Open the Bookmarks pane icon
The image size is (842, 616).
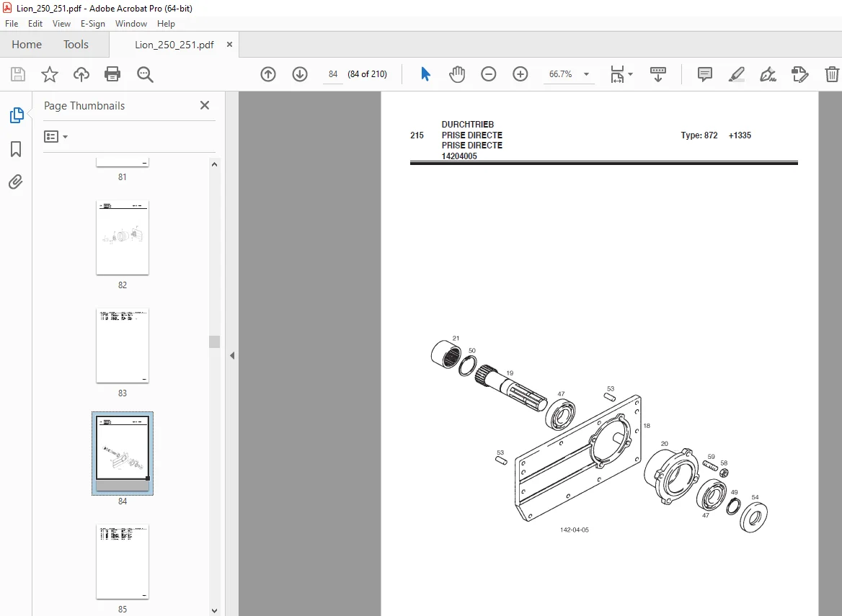click(16, 148)
